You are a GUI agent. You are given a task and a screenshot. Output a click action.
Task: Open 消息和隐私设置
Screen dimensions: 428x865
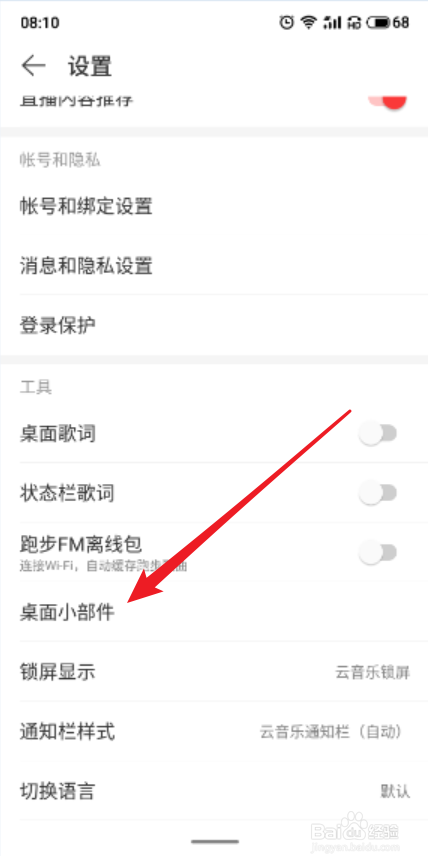214,266
